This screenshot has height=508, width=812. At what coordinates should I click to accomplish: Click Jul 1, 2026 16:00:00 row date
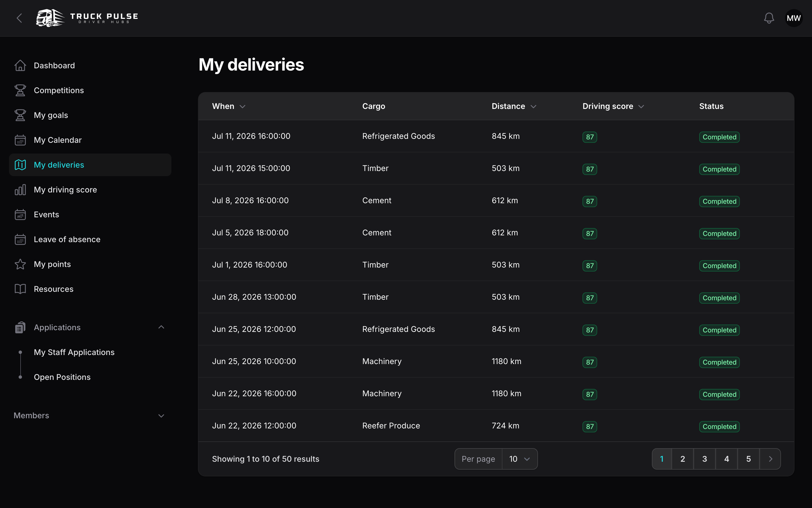coord(250,265)
